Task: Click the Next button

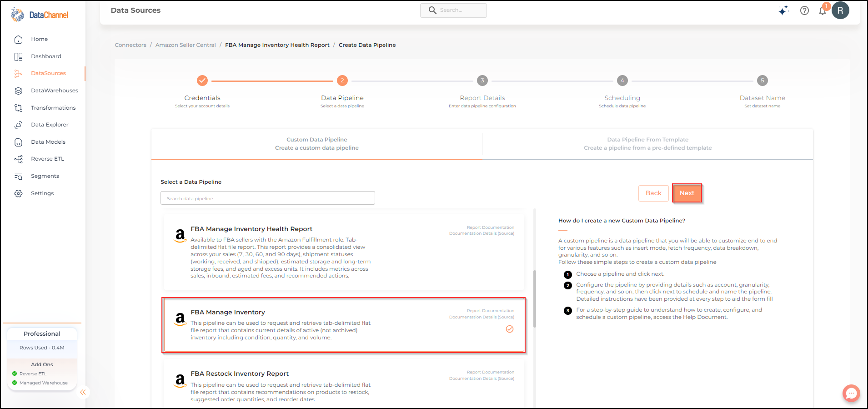Action: click(x=687, y=193)
